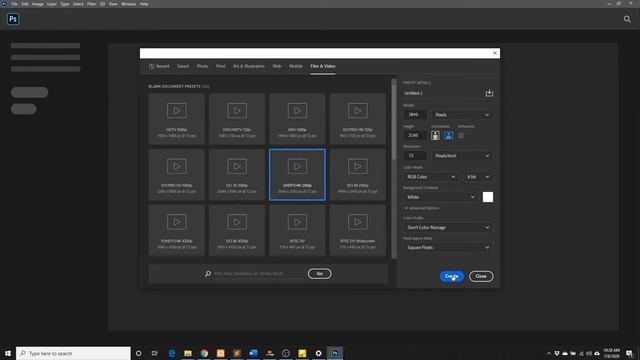Select the Film & Video tab

[322, 66]
